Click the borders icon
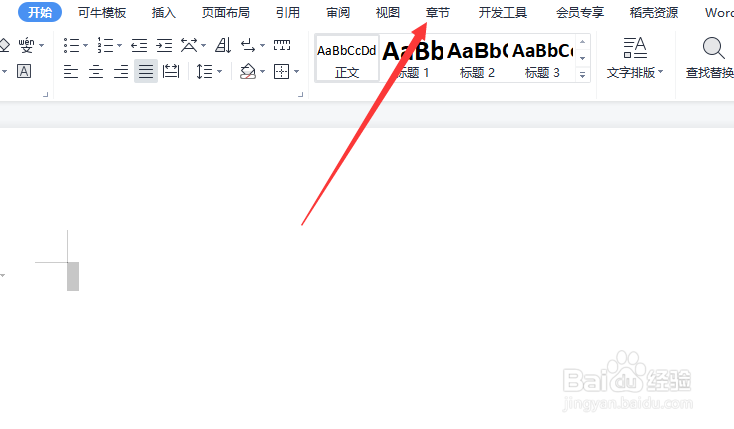Image resolution: width=734 pixels, height=429 pixels. (x=282, y=72)
